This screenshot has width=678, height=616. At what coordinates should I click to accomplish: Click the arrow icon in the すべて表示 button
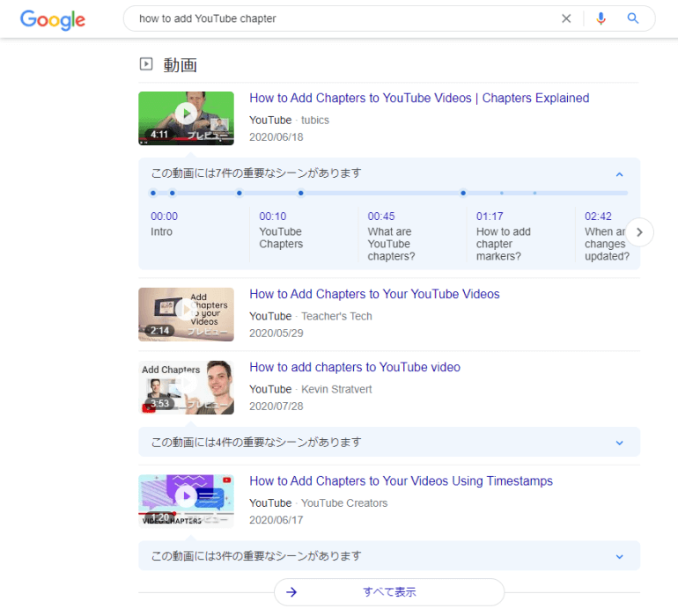point(291,591)
